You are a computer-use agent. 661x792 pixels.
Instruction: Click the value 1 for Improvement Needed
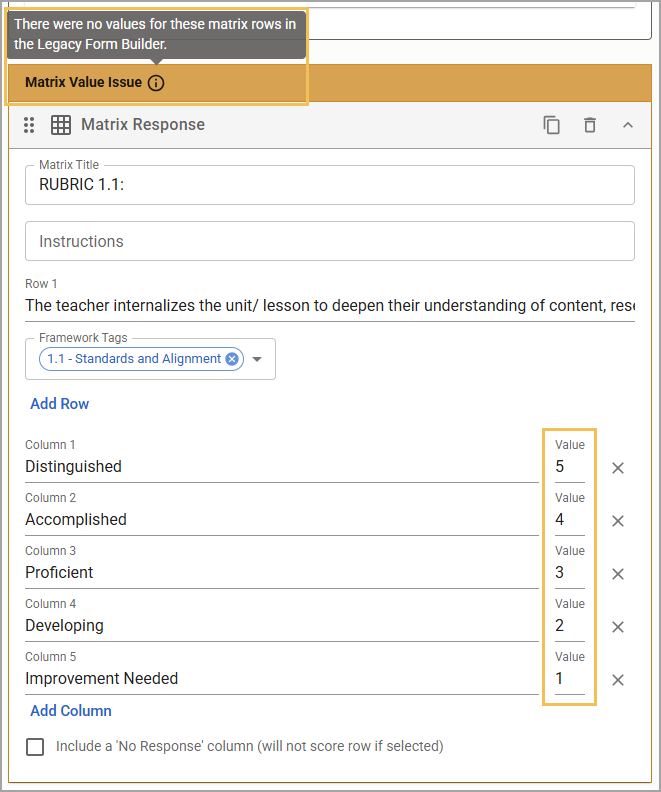pos(570,678)
